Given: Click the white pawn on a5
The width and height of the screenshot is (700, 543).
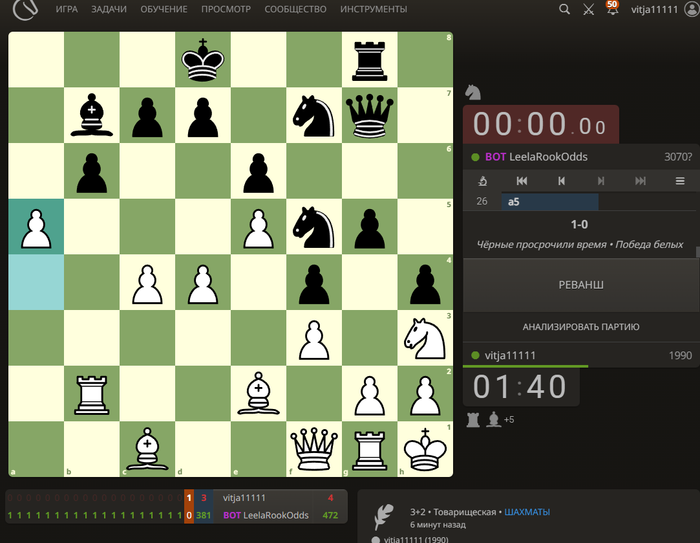Looking at the screenshot, I should (36, 227).
